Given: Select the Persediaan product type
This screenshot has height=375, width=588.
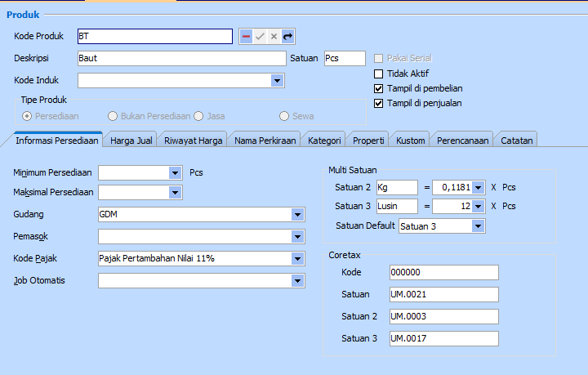Looking at the screenshot, I should point(27,116).
